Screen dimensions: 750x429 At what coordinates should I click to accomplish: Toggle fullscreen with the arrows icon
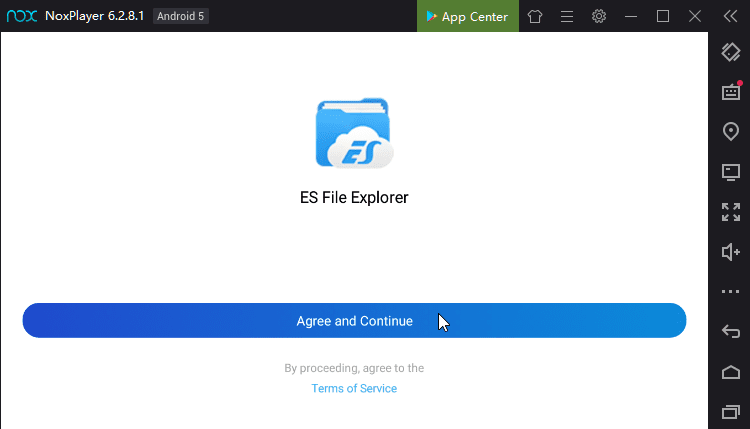click(730, 212)
